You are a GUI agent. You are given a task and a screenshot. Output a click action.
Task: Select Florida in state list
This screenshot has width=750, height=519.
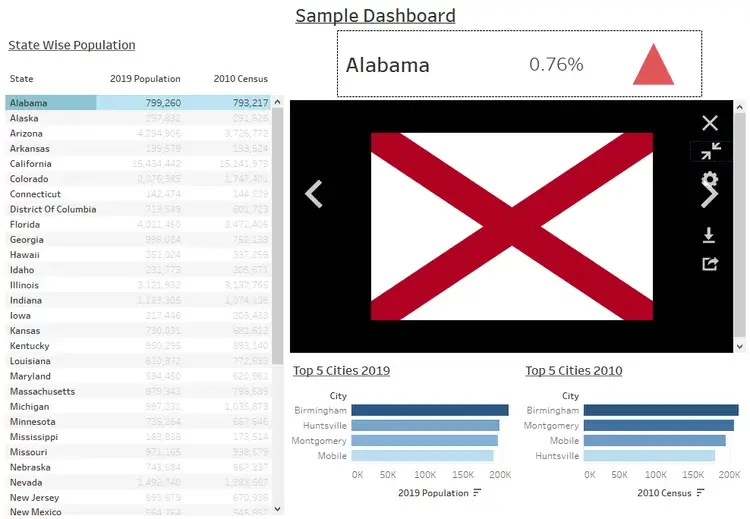pos(25,224)
